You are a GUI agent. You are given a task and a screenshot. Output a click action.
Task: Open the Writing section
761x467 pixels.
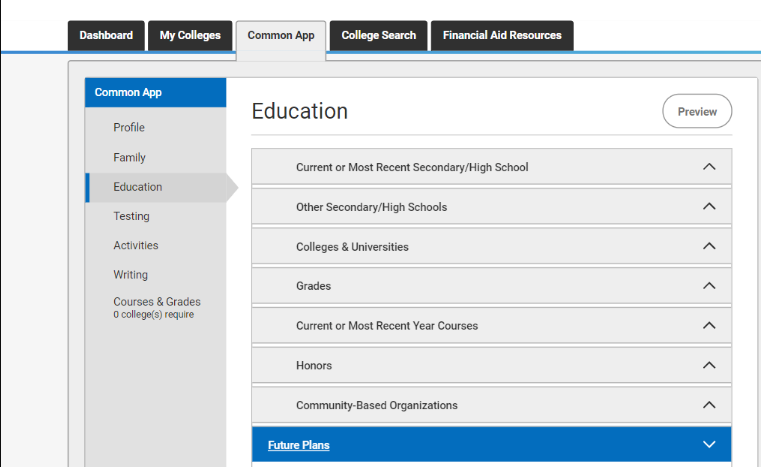pyautogui.click(x=131, y=274)
